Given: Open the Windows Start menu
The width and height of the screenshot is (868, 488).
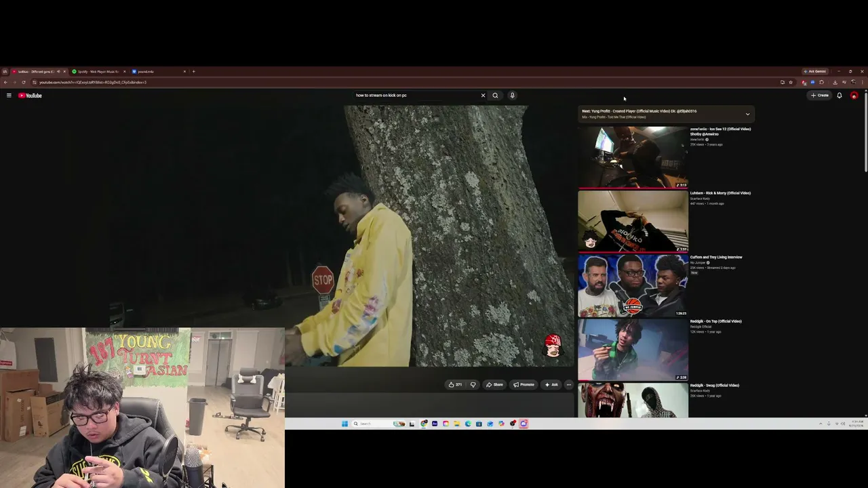Looking at the screenshot, I should click(x=344, y=424).
